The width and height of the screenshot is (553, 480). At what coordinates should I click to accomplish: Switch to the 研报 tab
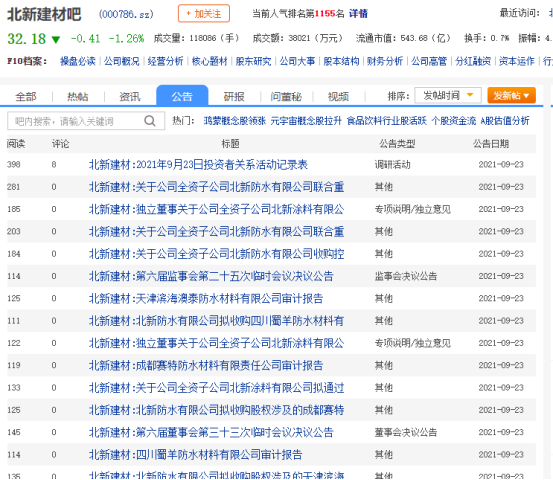(x=234, y=96)
